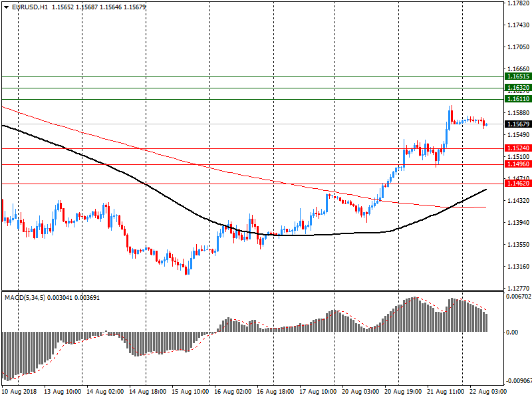Image resolution: width=532 pixels, height=399 pixels.
Task: Click the 14 Aug 02:00 time label
Action: [x=105, y=392]
